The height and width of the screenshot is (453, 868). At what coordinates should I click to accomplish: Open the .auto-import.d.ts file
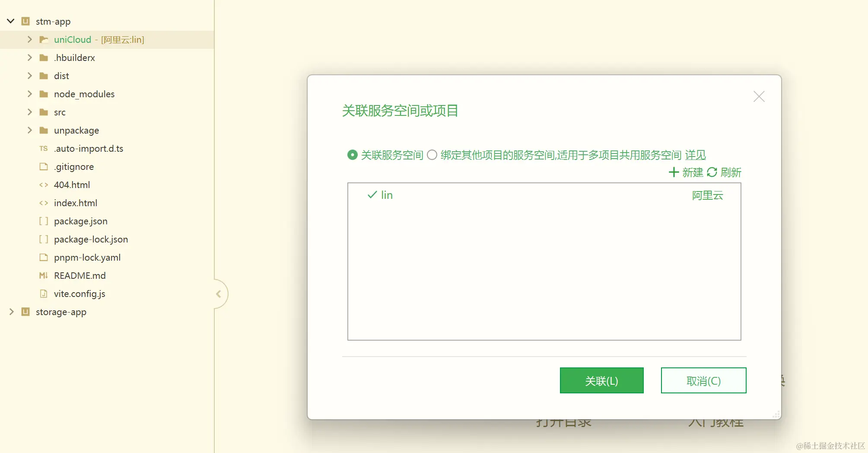89,148
